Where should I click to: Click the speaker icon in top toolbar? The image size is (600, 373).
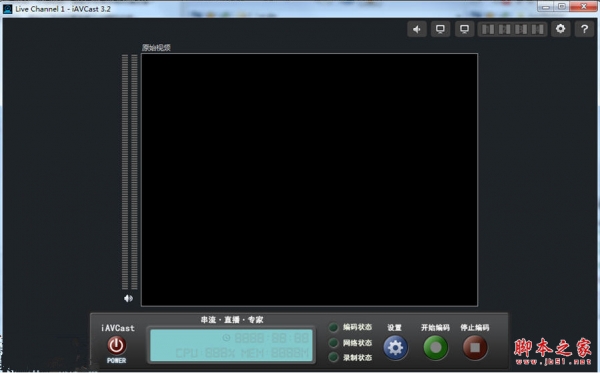pos(417,29)
